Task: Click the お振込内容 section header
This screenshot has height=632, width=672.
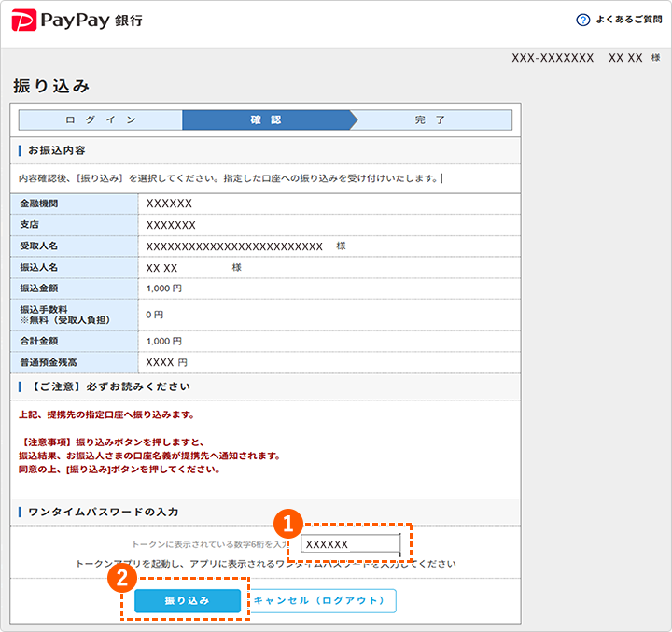Action: coord(57,150)
